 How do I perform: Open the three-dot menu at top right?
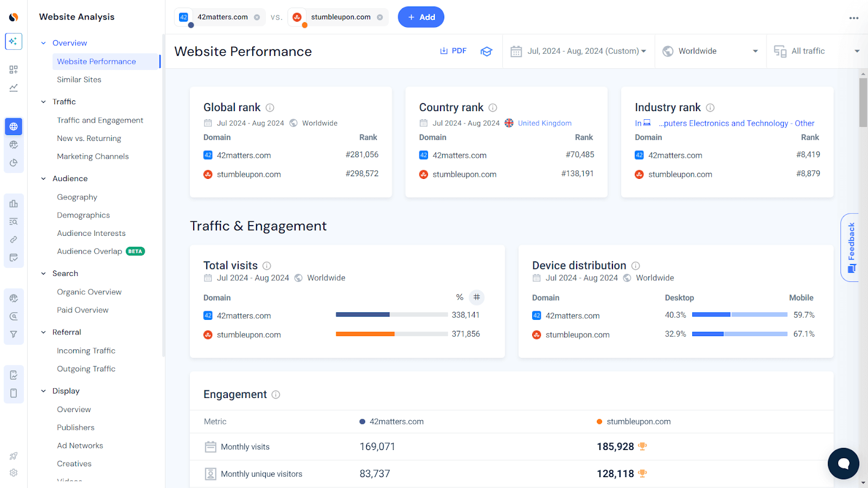tap(854, 18)
